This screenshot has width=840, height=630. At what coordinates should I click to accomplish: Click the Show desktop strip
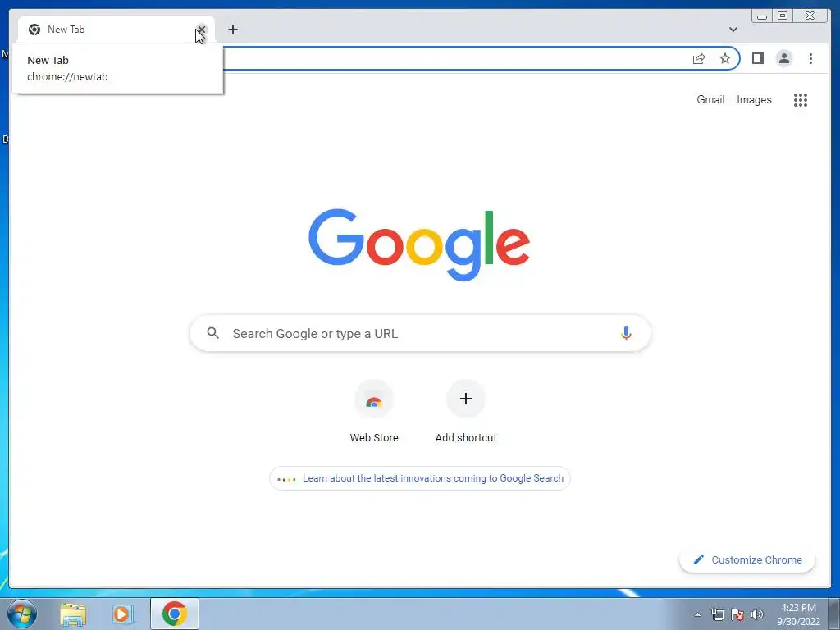[x=834, y=614]
